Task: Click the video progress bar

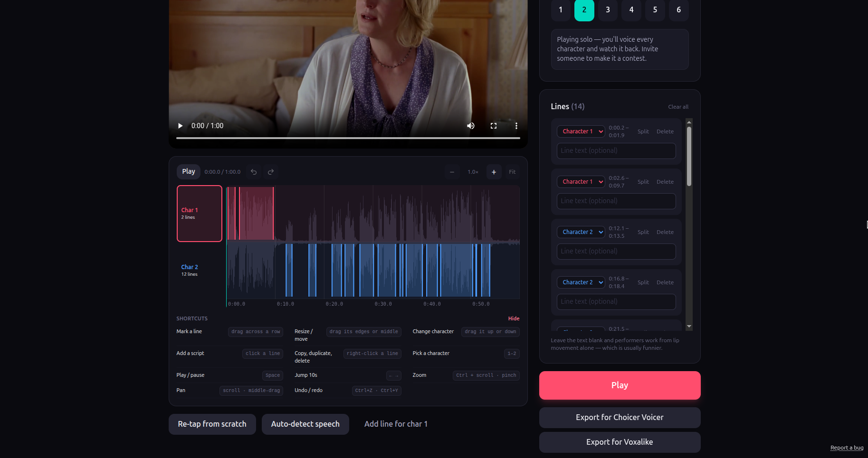Action: [348, 138]
